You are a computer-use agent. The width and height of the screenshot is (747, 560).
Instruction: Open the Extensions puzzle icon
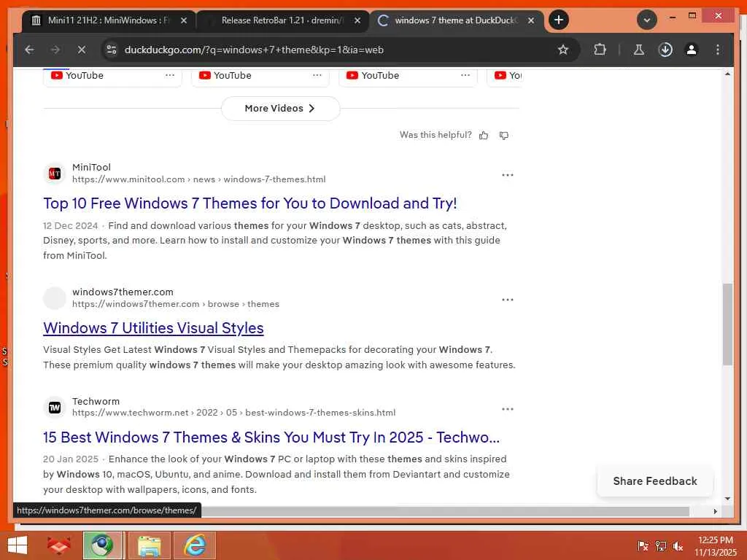(x=600, y=50)
